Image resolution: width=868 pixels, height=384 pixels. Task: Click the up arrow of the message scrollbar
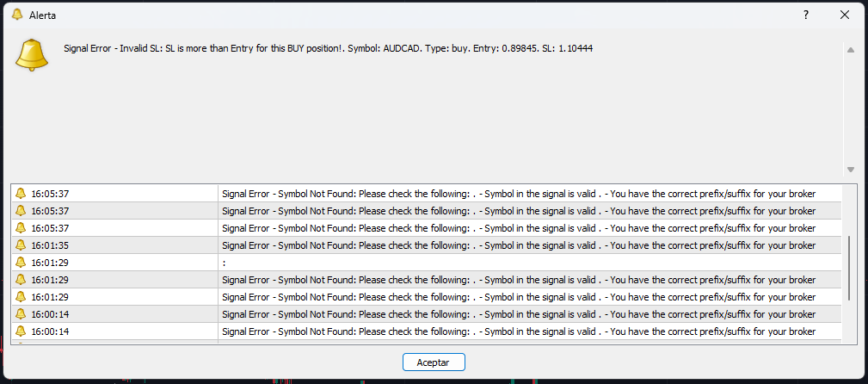[850, 50]
